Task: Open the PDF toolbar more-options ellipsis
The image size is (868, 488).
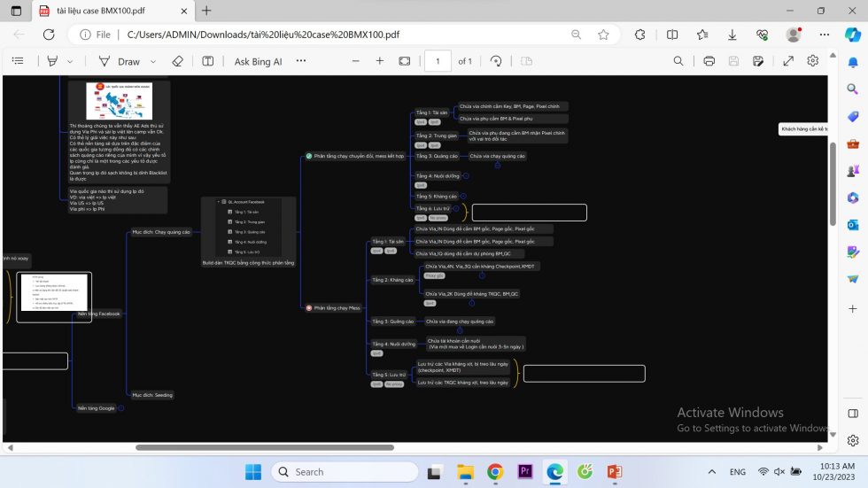Action: click(300, 61)
